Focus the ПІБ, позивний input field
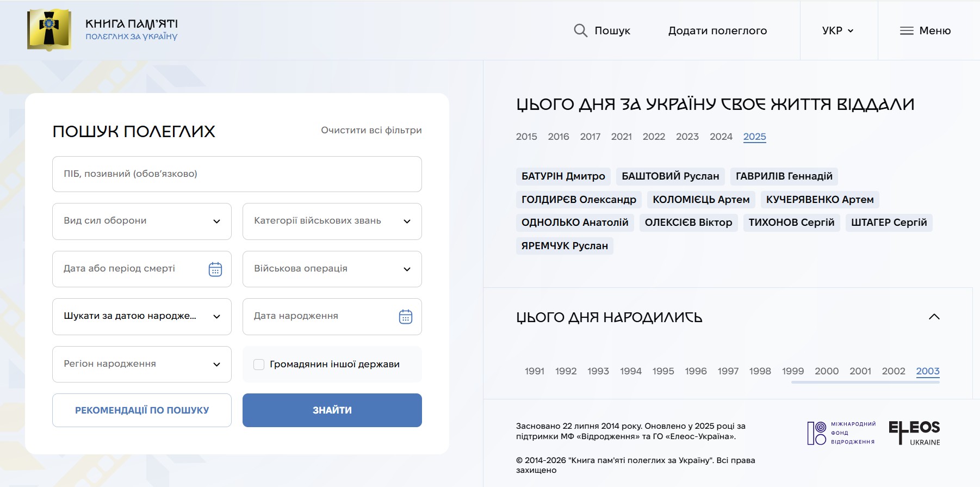Screen dimensions: 980x487 tap(237, 174)
